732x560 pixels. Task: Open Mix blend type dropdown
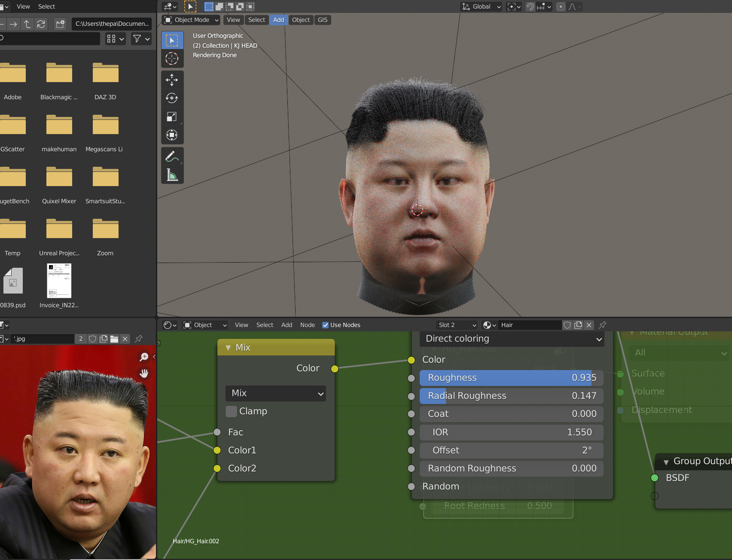[x=276, y=393]
